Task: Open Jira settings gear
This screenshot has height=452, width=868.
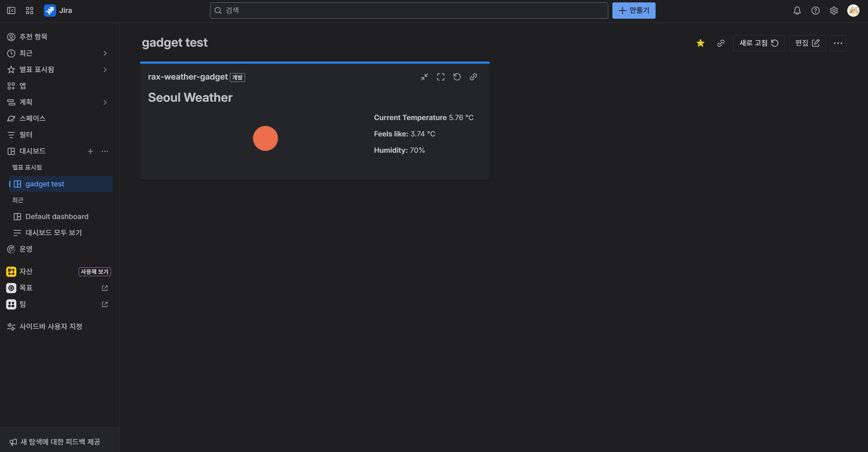Action: pos(834,11)
